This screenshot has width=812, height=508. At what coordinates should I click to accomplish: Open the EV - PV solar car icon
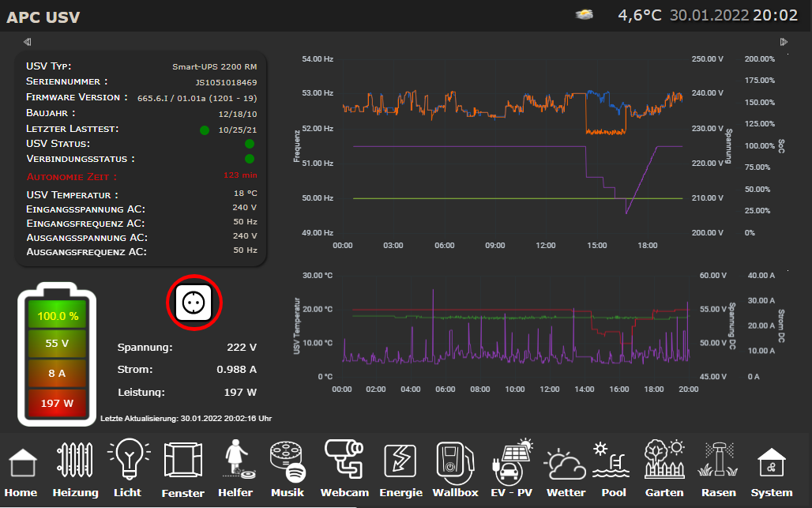click(512, 461)
